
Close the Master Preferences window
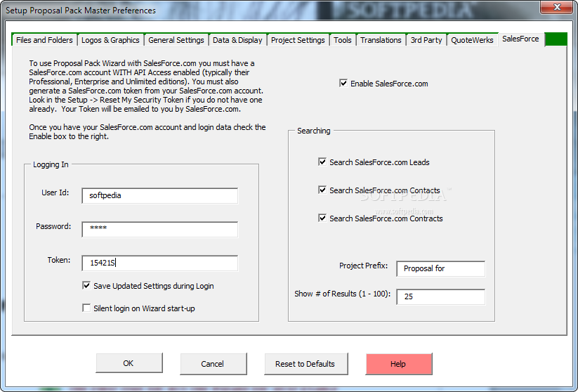tap(557, 7)
